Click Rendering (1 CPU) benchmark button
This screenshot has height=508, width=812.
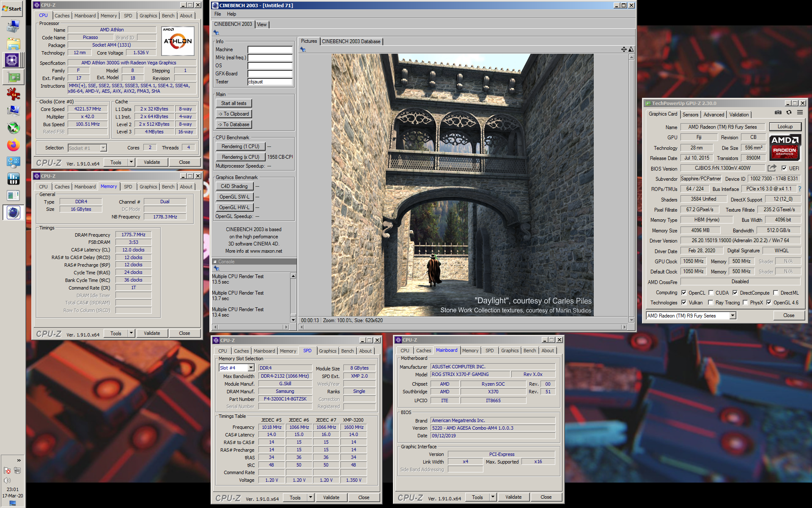tap(240, 146)
